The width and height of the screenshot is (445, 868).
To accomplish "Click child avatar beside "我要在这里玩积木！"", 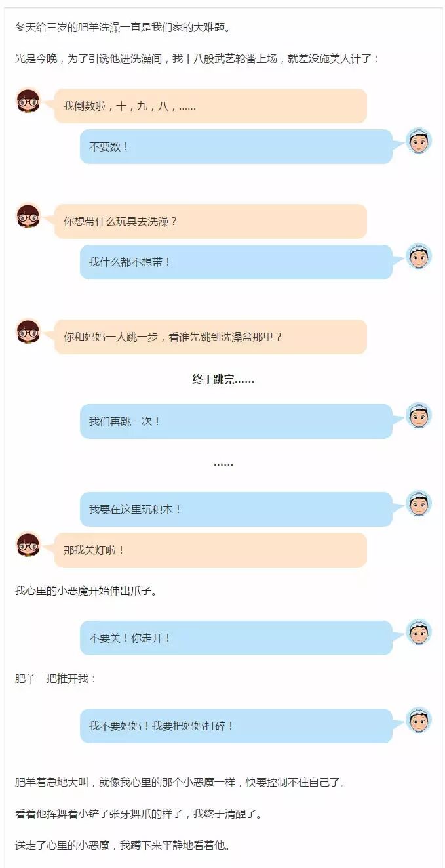I will pyautogui.click(x=419, y=504).
